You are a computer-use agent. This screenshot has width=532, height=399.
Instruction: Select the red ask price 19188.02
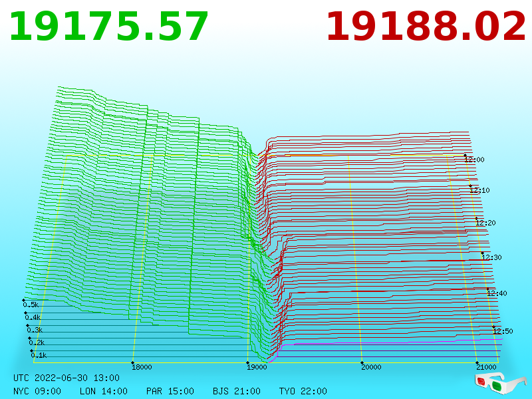pos(426,27)
